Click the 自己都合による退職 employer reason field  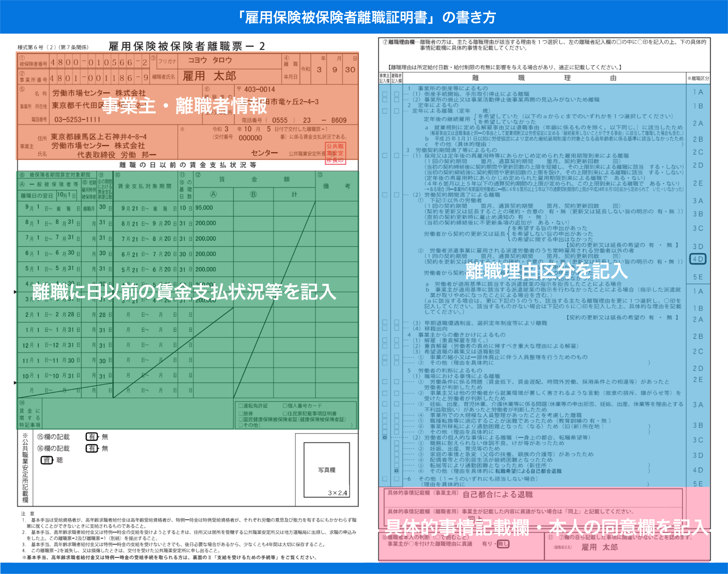coord(497,495)
